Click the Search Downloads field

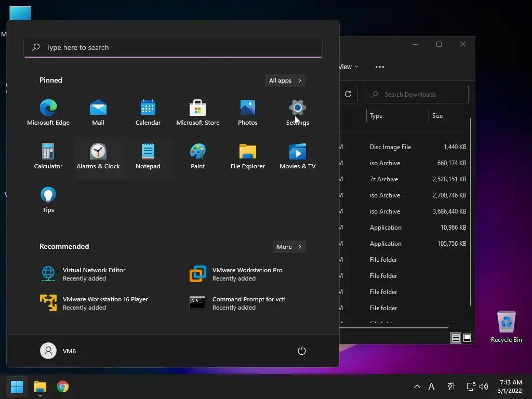[x=416, y=95]
